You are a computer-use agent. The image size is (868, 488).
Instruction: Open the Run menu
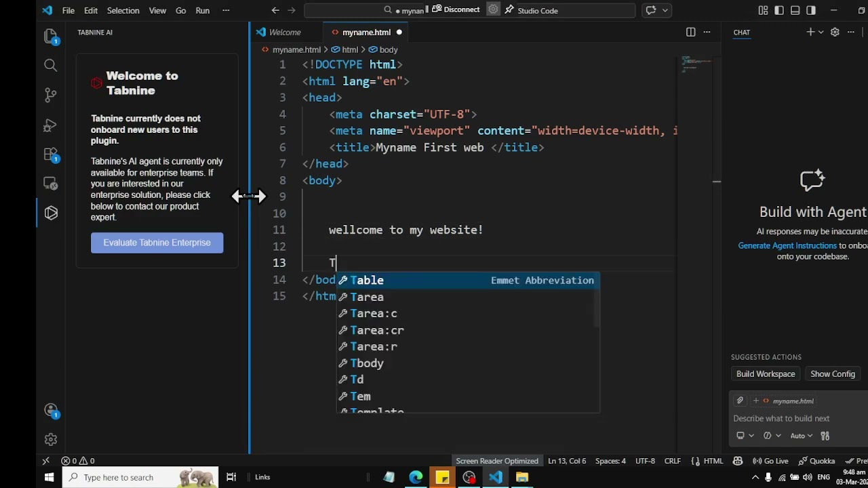point(202,10)
